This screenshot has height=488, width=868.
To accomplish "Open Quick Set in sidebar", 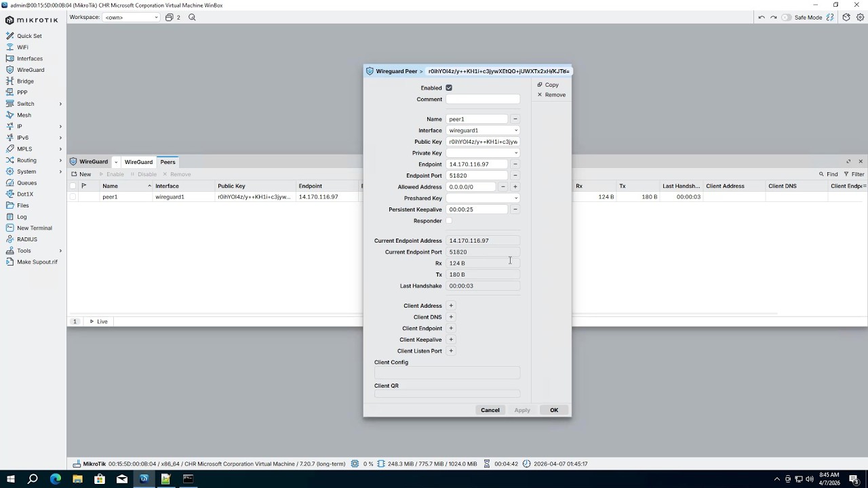I will click(x=29, y=36).
